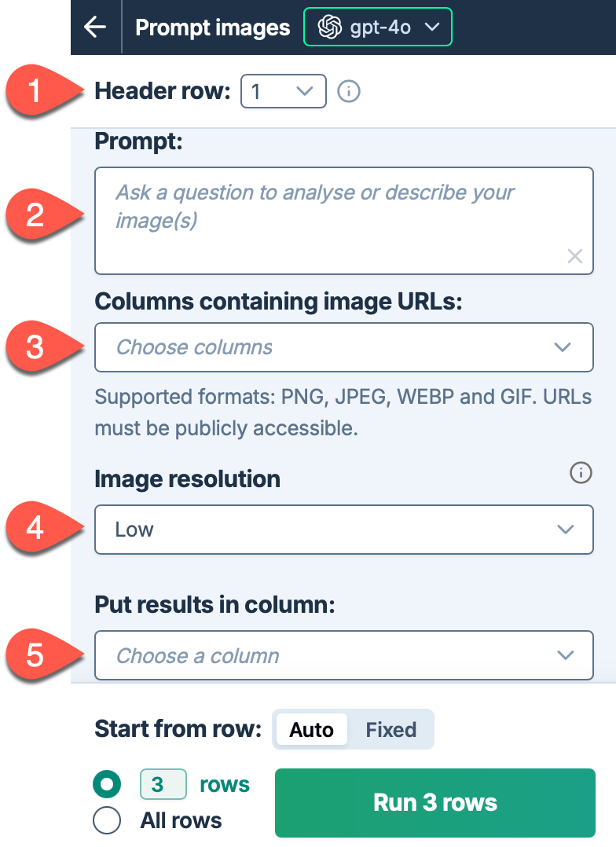Switch Start from row to Fixed
Viewport: 616px width, 847px height.
point(394,729)
